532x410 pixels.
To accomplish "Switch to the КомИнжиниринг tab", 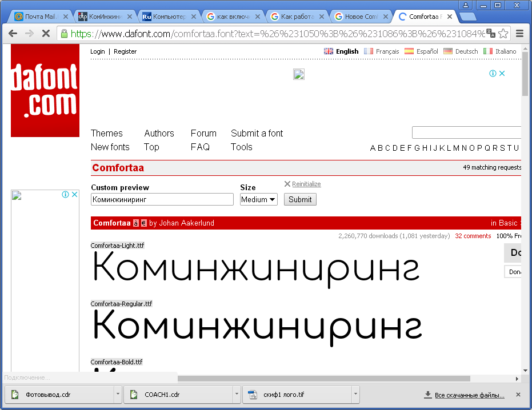I will 102,17.
